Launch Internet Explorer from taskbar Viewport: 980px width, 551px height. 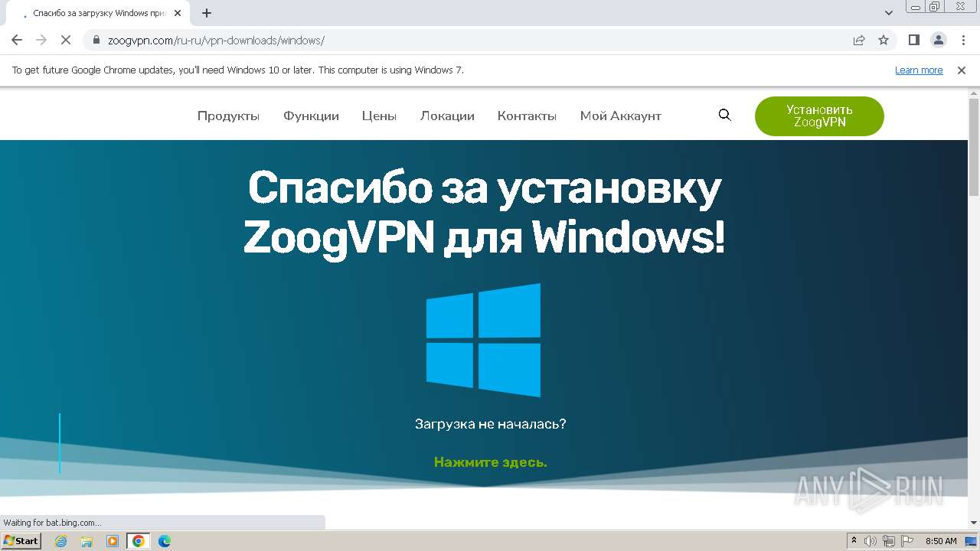pyautogui.click(x=61, y=541)
